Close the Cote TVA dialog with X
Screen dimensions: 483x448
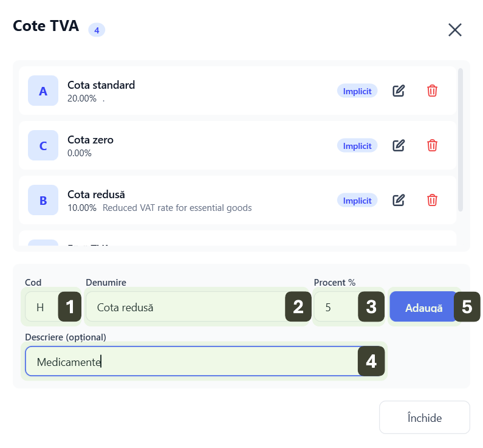[x=455, y=30]
